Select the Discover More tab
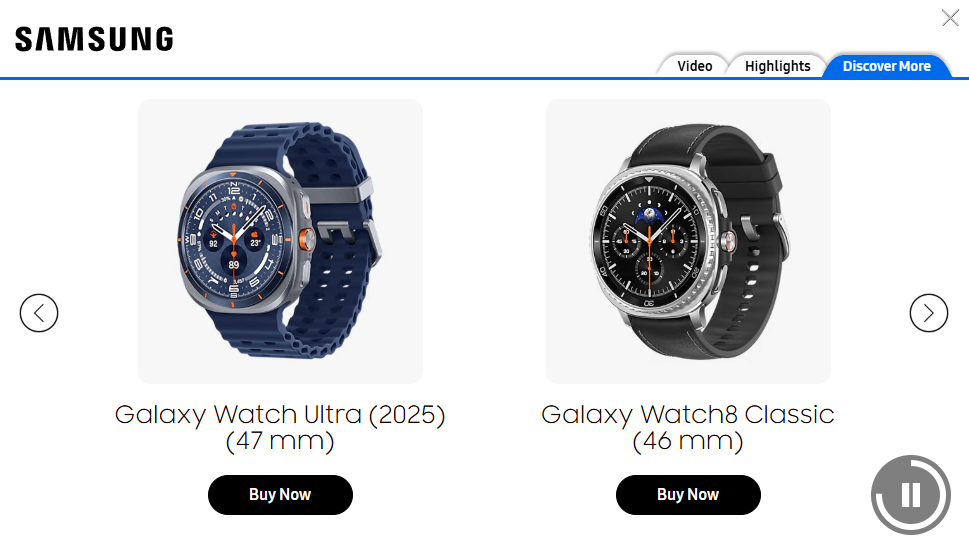The height and width of the screenshot is (544, 969). tap(886, 66)
